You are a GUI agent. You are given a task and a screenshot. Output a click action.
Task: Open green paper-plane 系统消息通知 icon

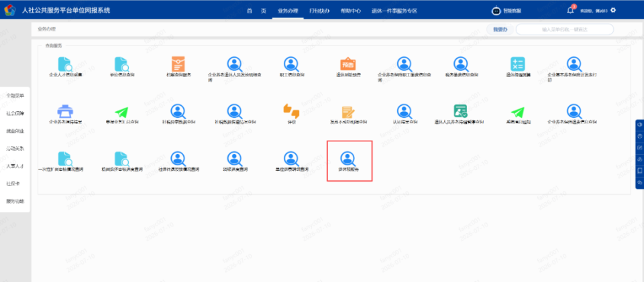pyautogui.click(x=517, y=112)
